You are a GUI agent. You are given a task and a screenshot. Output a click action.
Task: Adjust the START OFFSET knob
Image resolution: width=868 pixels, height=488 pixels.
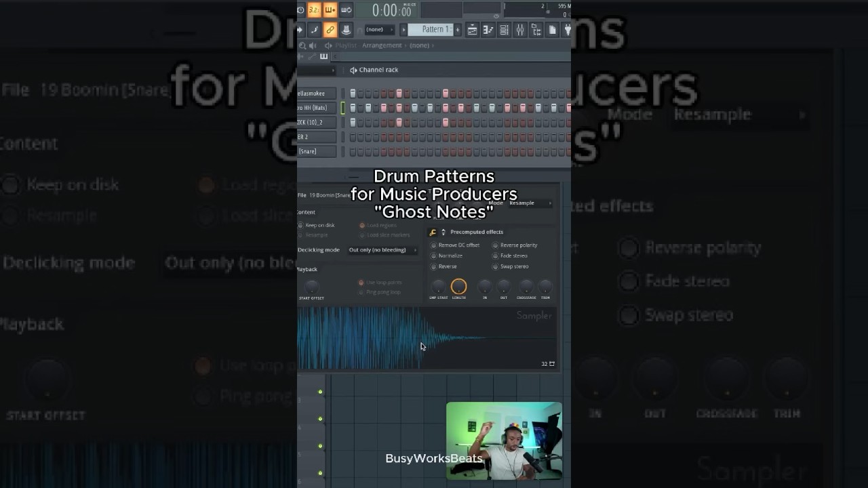pyautogui.click(x=311, y=287)
